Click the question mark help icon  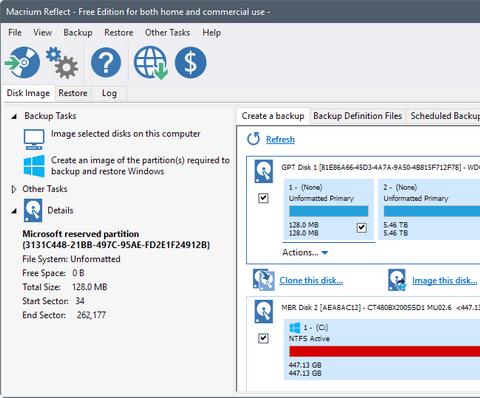106,62
